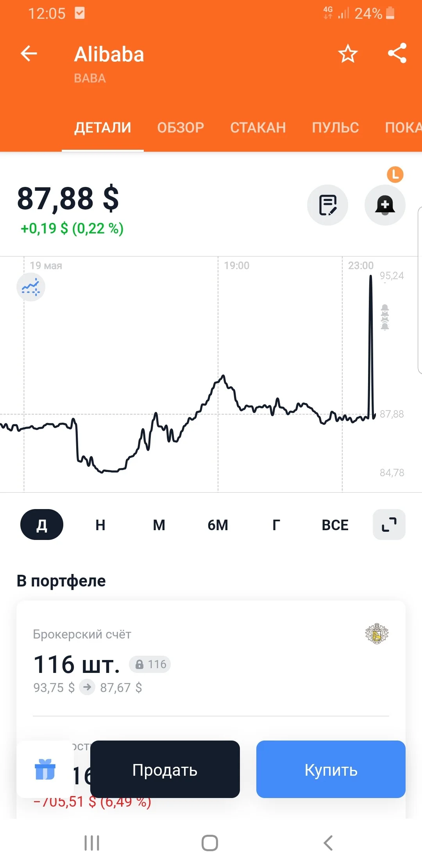Viewport: 422px width, 868px height.
Task: Toggle the chart indicators icon
Action: pos(31,287)
